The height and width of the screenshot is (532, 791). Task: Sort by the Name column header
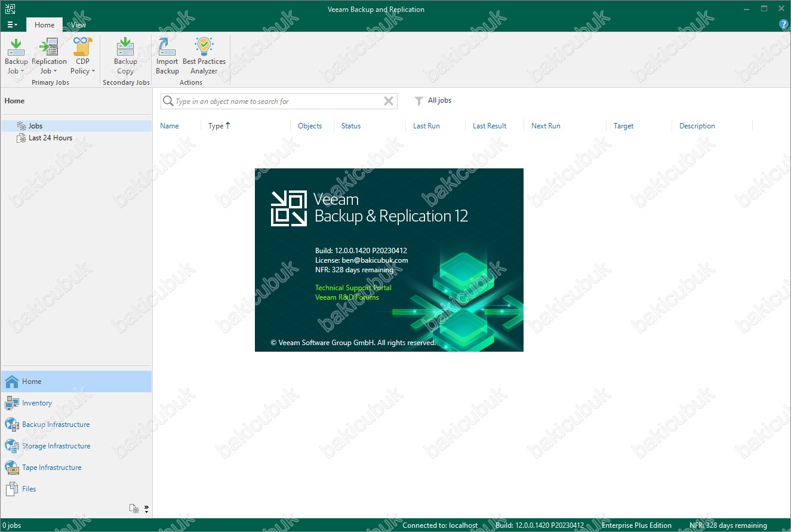coord(170,126)
